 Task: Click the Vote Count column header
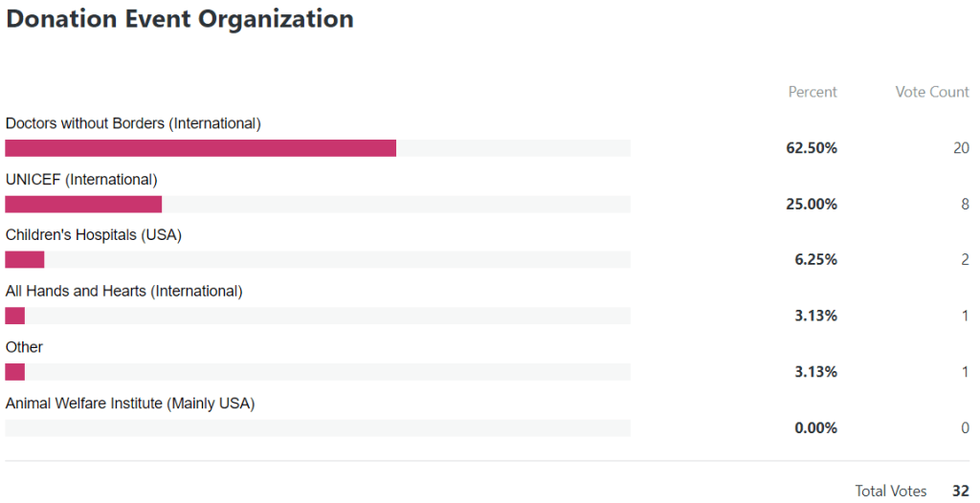(x=932, y=92)
